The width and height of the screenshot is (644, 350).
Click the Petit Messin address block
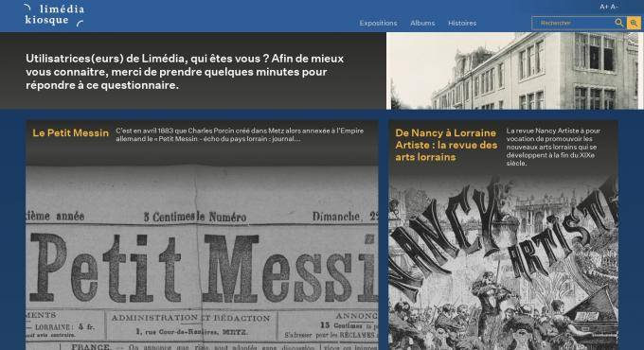(191, 325)
